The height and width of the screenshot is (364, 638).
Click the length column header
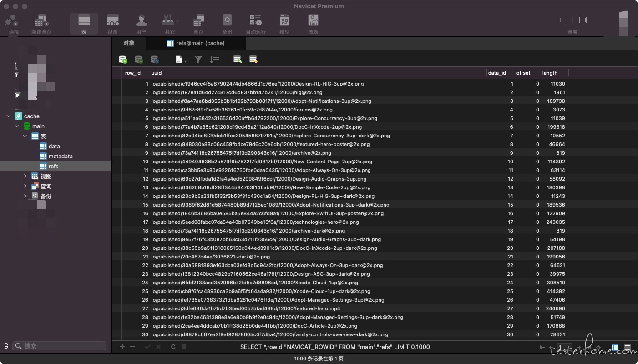(x=554, y=73)
